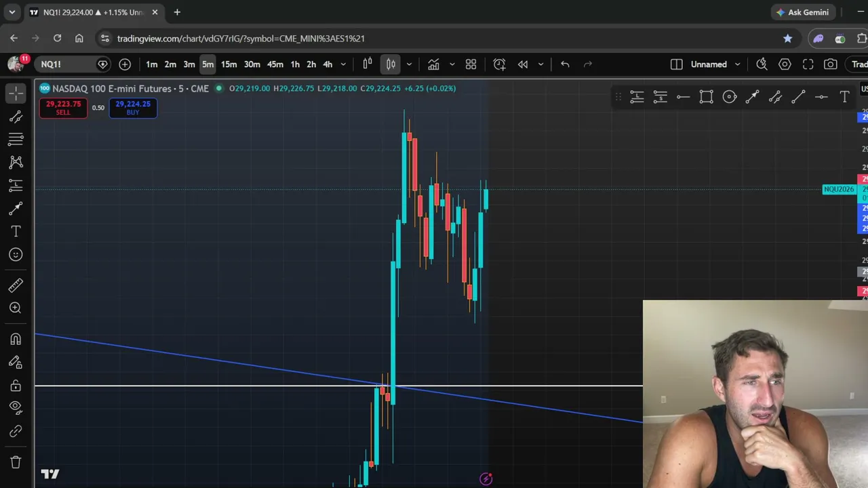Select the arrow annotation tool in left sidebar
Screen dimensions: 868x488
[16, 208]
